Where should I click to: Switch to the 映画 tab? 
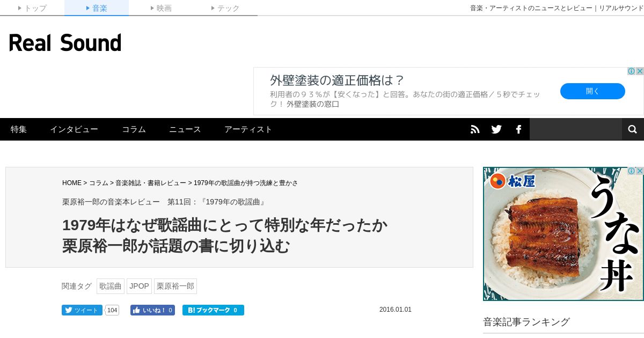(x=161, y=8)
